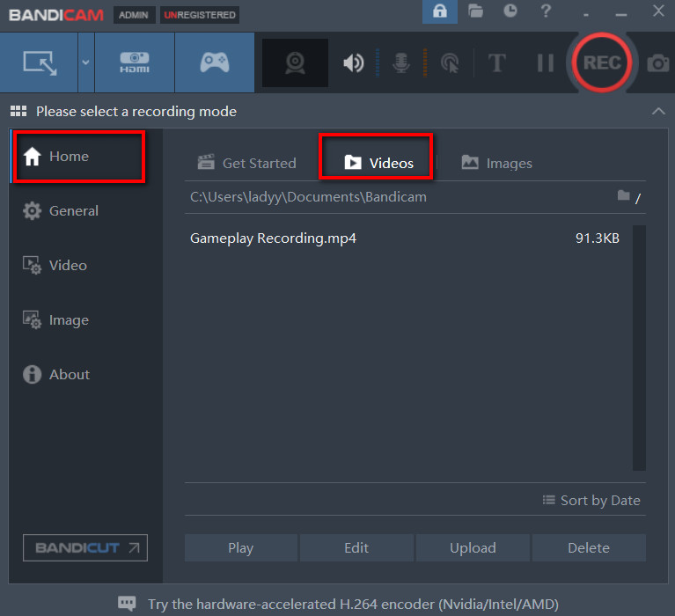Click the Upload button
Image resolution: width=675 pixels, height=616 pixels.
473,547
